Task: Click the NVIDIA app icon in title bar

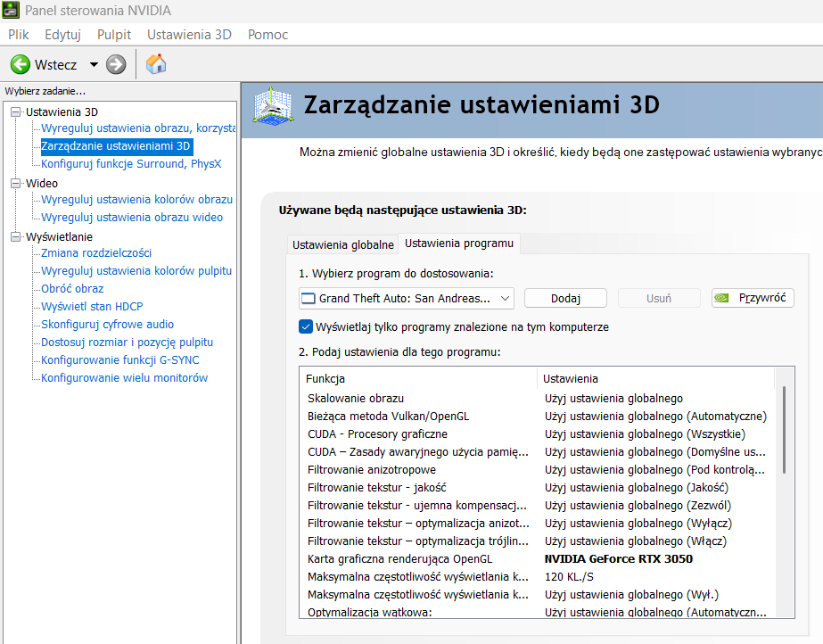Action: click(11, 10)
